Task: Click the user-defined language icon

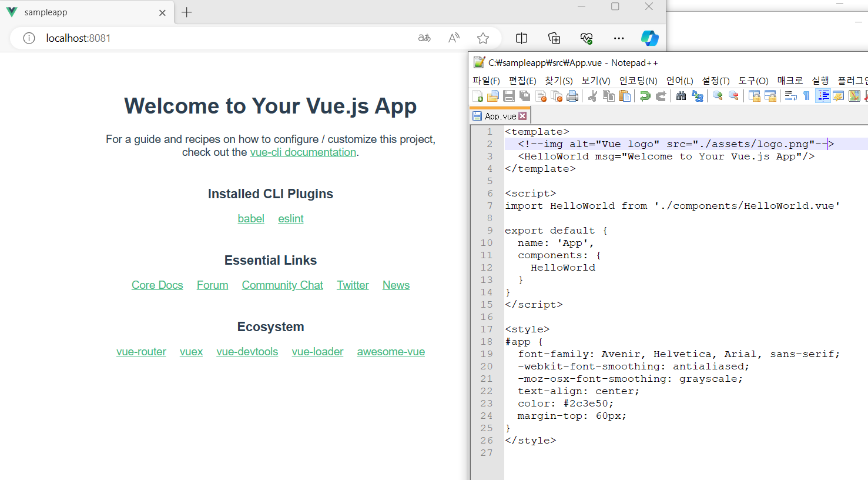Action: click(x=839, y=96)
